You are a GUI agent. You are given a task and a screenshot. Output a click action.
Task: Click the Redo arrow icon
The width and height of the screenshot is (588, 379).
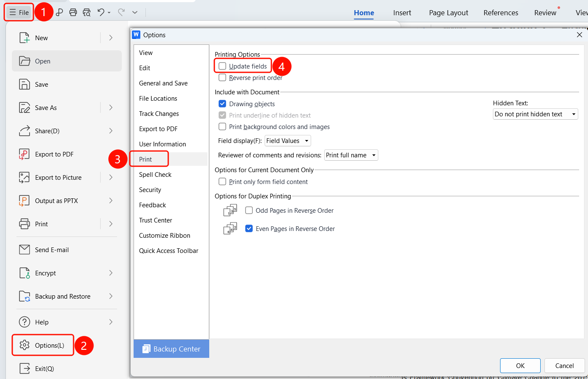tap(121, 12)
